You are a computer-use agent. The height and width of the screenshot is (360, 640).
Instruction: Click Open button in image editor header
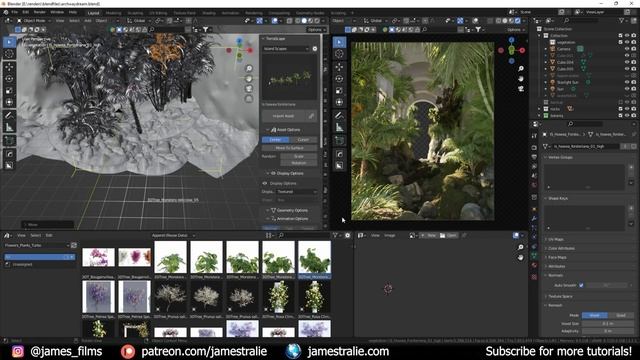pos(448,236)
